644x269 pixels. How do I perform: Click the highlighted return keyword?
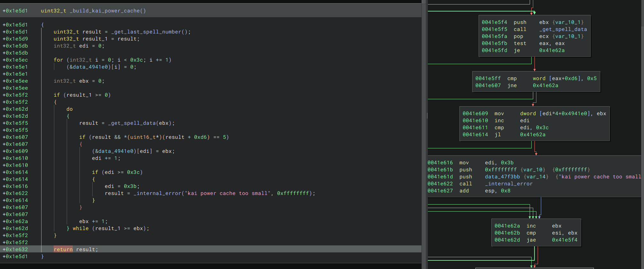63,250
